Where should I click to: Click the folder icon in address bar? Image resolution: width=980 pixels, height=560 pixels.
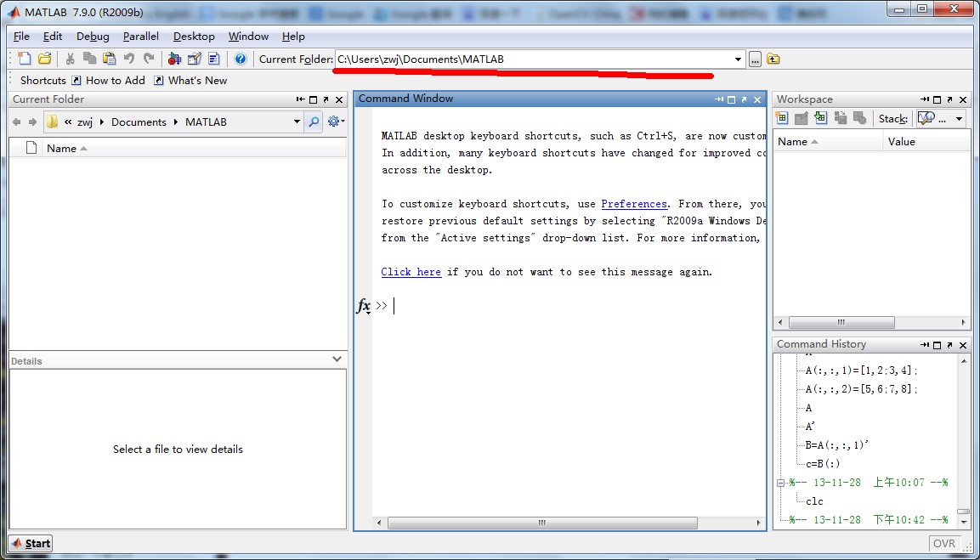click(x=53, y=122)
